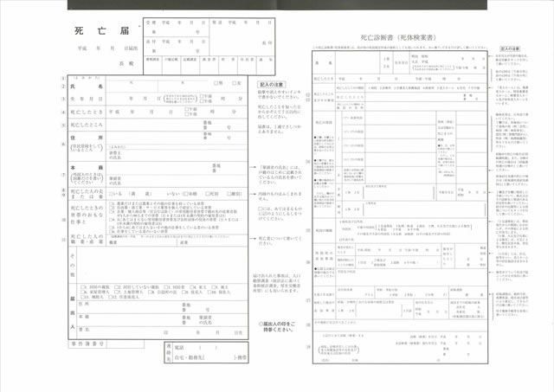
Task: Tick 午前 in the 生年月日 row
Action: tap(202, 96)
